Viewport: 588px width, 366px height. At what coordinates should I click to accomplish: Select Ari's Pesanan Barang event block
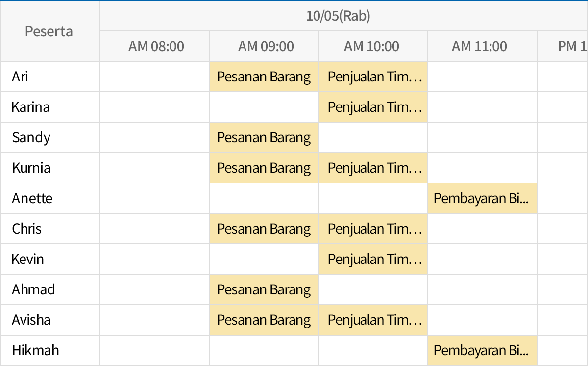pyautogui.click(x=263, y=77)
